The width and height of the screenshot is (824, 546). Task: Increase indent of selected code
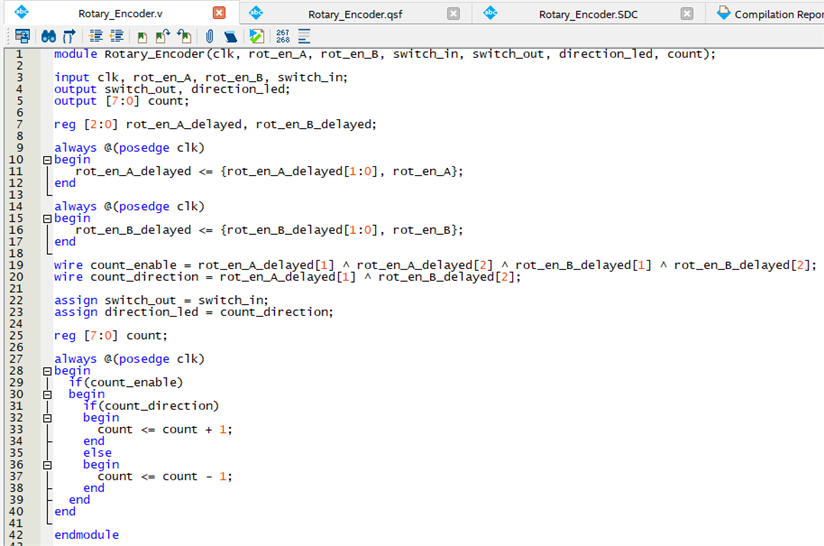(96, 36)
